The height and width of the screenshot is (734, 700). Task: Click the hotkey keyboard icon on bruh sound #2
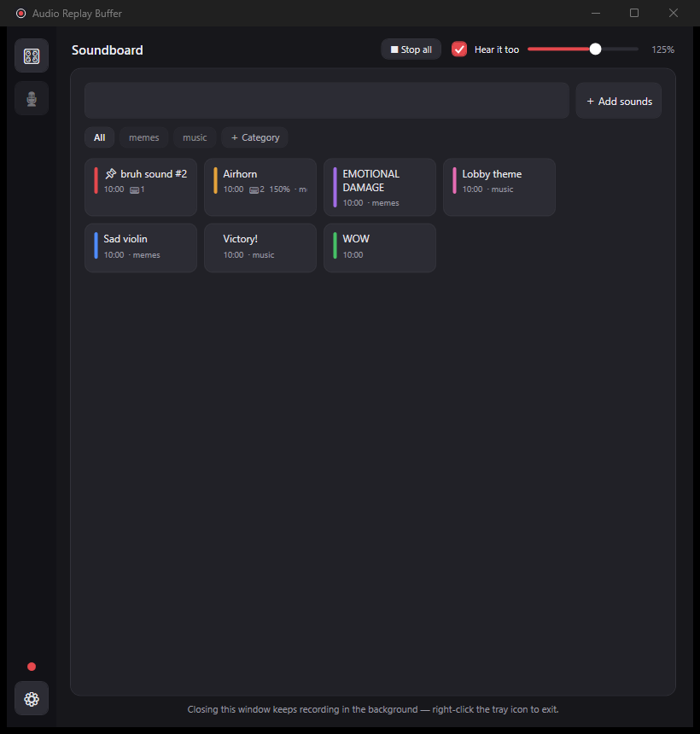click(134, 189)
